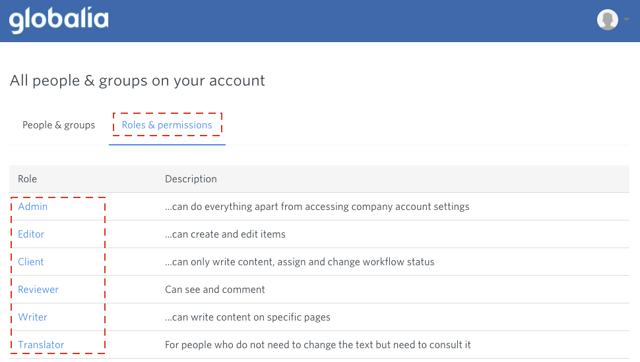Click the globalia logo
640x362 pixels.
[59, 20]
